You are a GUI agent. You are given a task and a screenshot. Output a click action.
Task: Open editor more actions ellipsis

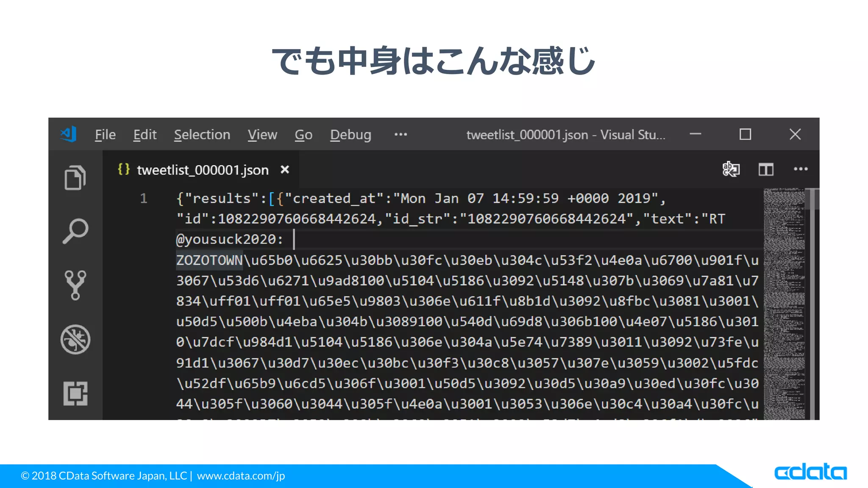point(801,169)
